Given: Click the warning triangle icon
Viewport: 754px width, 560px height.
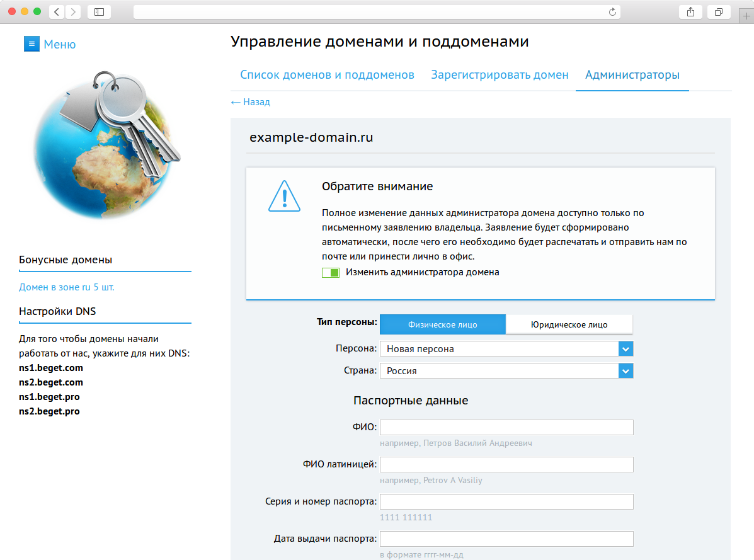Looking at the screenshot, I should [x=284, y=196].
